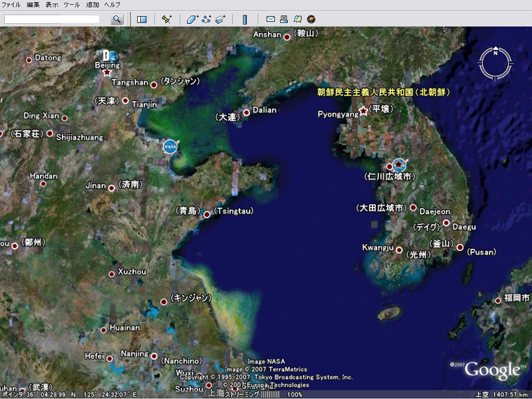Screen dimensions: 532x399
Task: Toggle the sidebar panel icon
Action: coord(142,19)
